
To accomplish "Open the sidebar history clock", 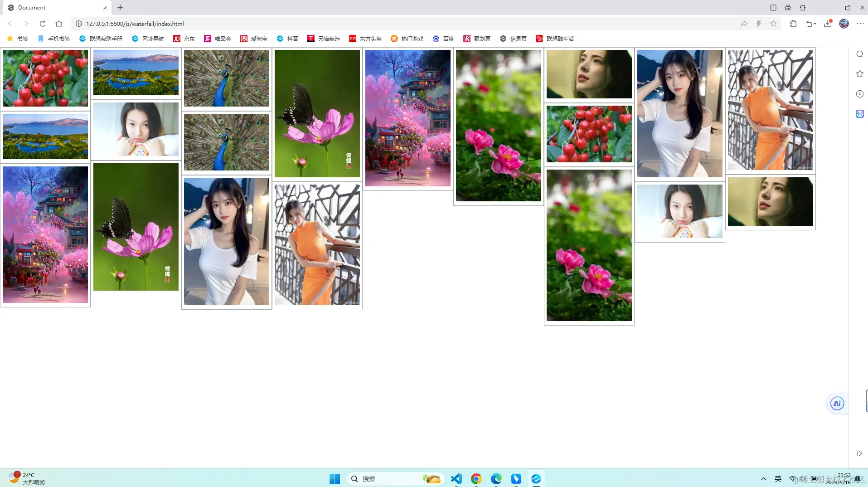I will (x=859, y=94).
